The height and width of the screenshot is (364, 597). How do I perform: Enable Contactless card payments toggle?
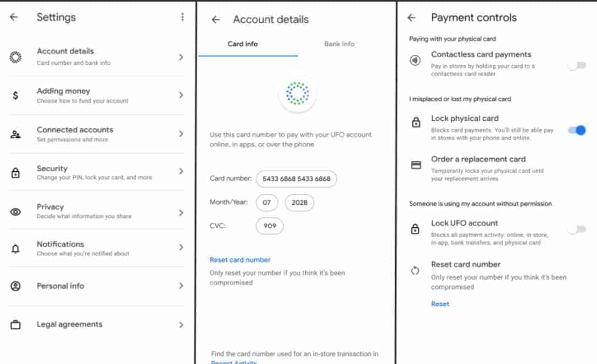coord(577,65)
